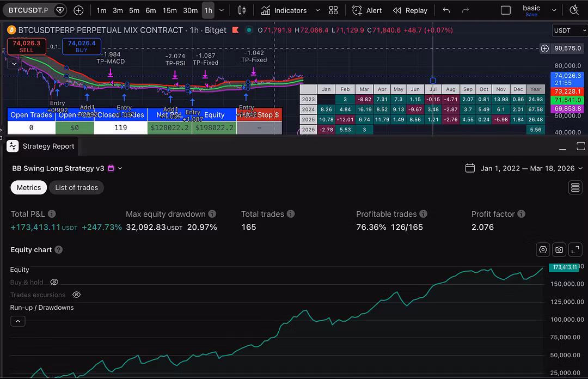The image size is (588, 379).
Task: Open the backtest date range dropdown
Action: click(528, 168)
